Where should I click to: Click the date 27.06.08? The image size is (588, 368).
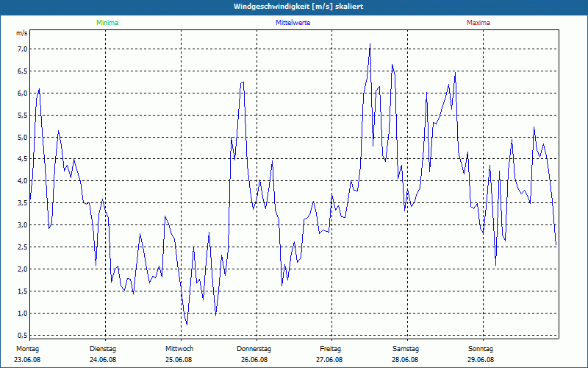pos(329,360)
